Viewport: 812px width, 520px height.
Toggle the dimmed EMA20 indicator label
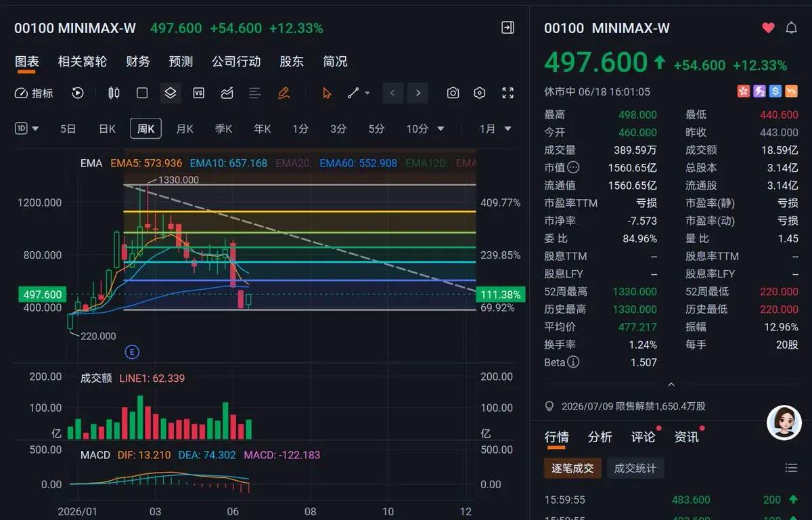pos(294,163)
